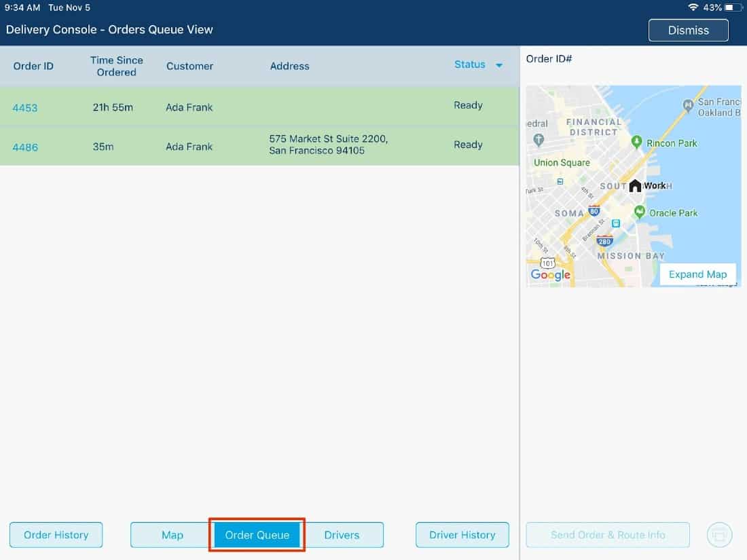Open the Status sort dropdown arrow
The height and width of the screenshot is (560, 747).
(x=499, y=66)
